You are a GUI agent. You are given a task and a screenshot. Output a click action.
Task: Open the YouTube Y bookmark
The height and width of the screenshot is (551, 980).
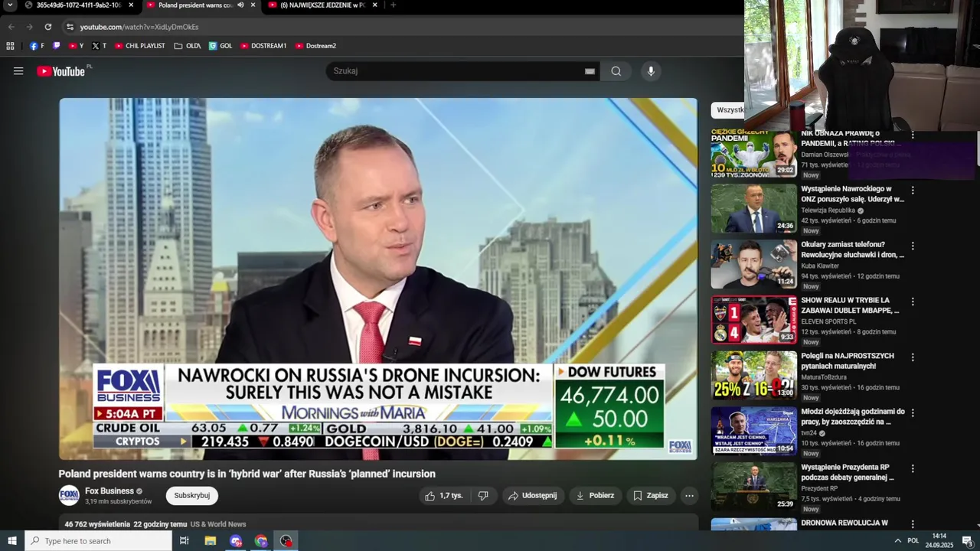click(76, 46)
